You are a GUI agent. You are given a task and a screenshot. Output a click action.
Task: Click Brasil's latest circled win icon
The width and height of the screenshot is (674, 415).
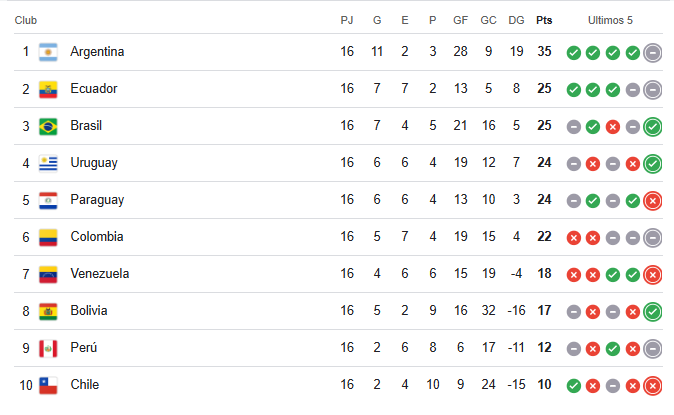[x=653, y=127]
